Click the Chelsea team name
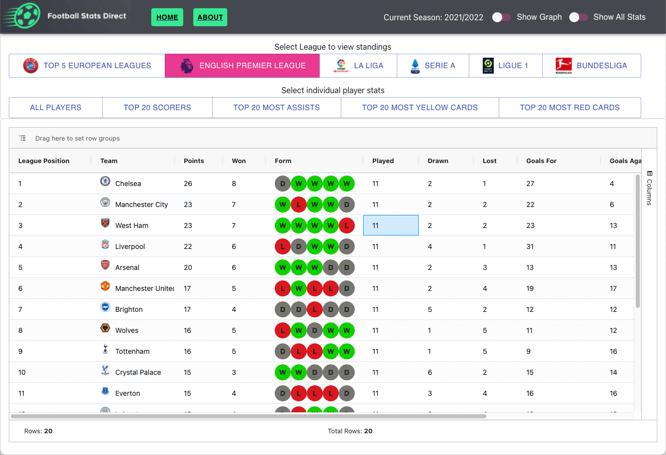 (x=128, y=184)
